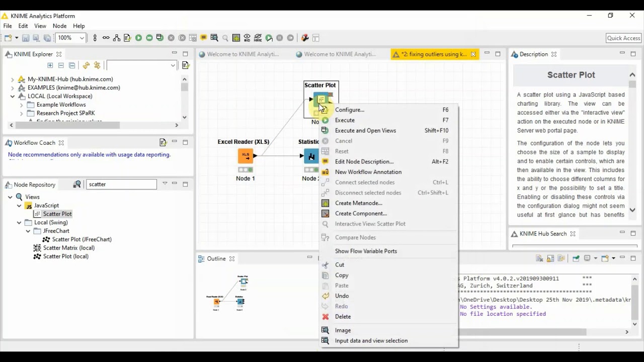644x362 pixels.
Task: Click the Save toolbar icon
Action: 26,38
